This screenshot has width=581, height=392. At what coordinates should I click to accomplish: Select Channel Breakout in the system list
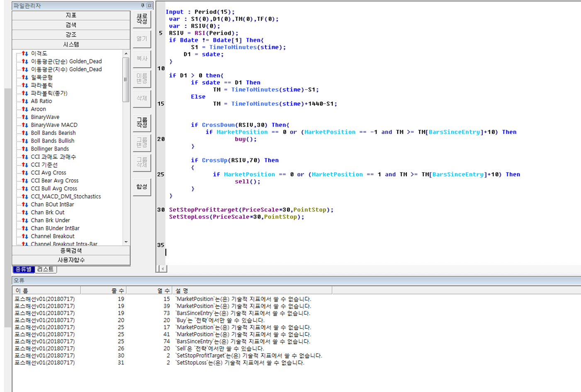tap(53, 236)
